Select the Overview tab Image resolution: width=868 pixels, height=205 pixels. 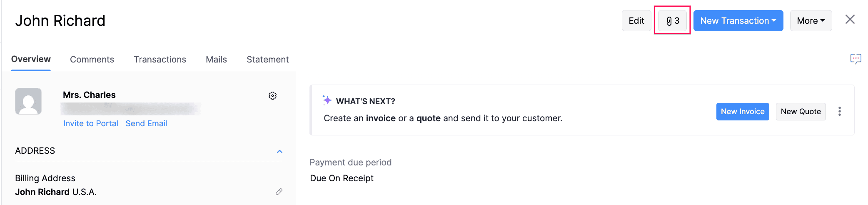coord(31,59)
